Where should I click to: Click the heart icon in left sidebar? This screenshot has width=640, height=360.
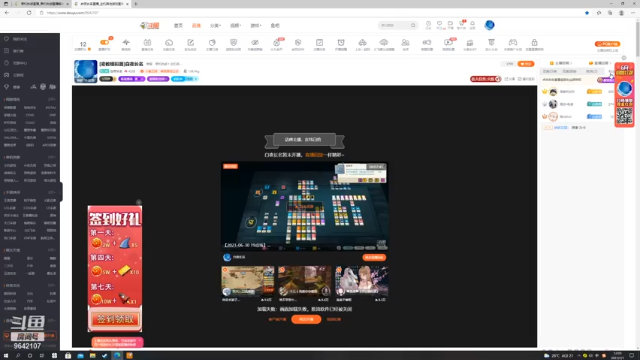[7, 39]
